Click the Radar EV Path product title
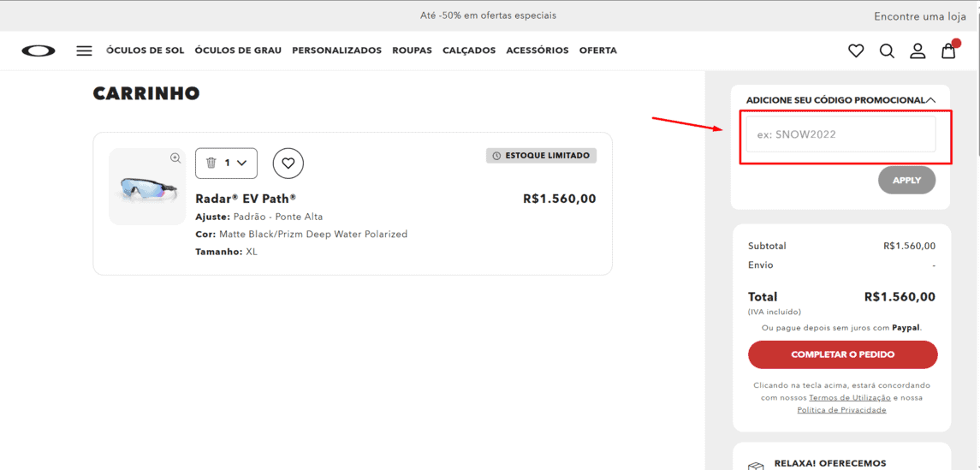980x470 pixels. tap(246, 199)
